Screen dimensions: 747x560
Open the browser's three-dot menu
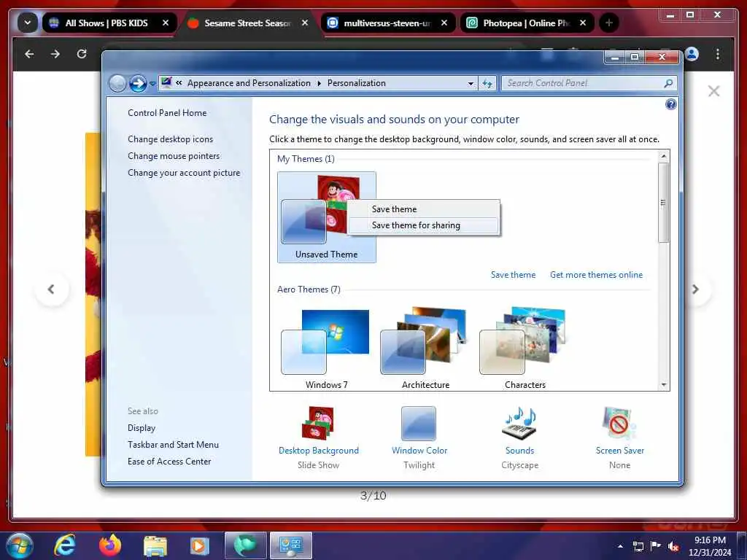coord(718,54)
